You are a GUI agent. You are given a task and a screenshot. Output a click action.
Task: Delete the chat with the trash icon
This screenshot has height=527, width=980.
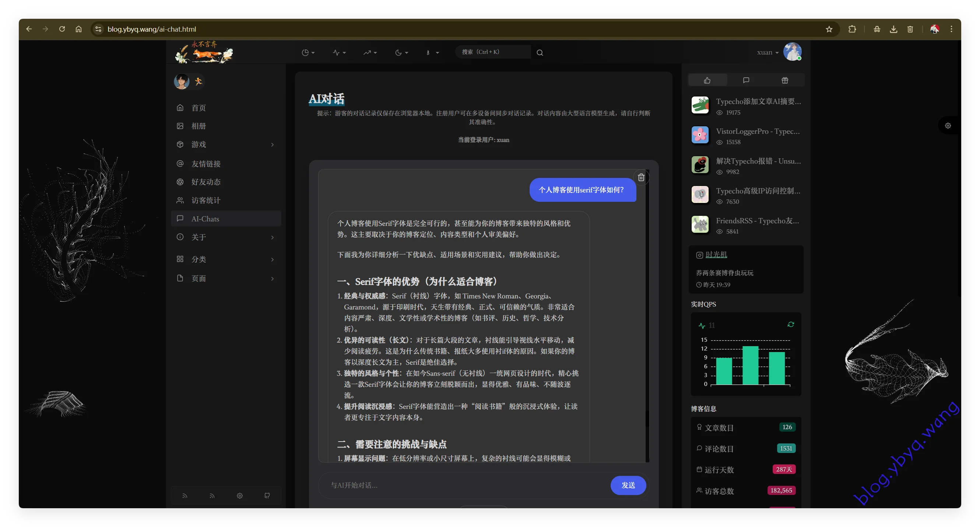(x=641, y=177)
